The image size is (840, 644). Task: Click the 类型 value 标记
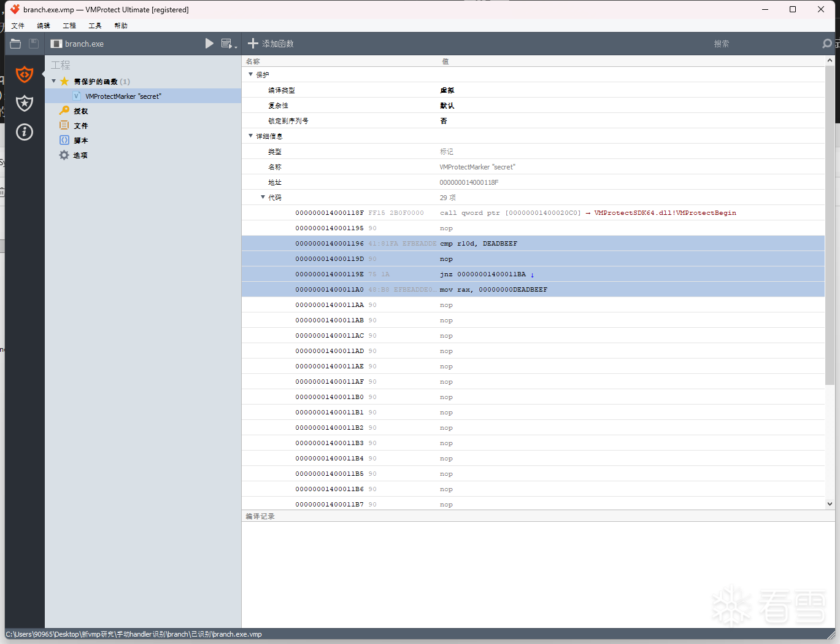coord(447,152)
